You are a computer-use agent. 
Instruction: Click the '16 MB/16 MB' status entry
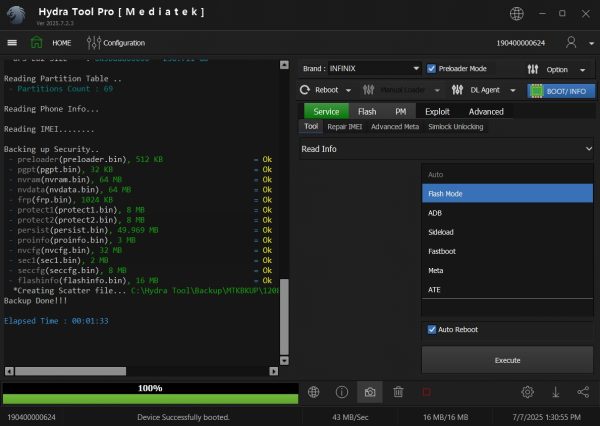445,417
